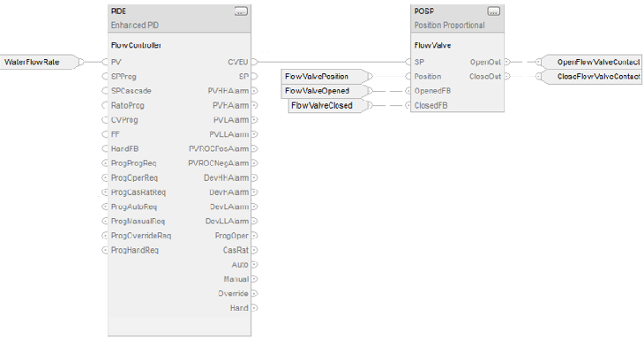
Task: Select the CloseFlowValveContact output reference
Action: 592,77
